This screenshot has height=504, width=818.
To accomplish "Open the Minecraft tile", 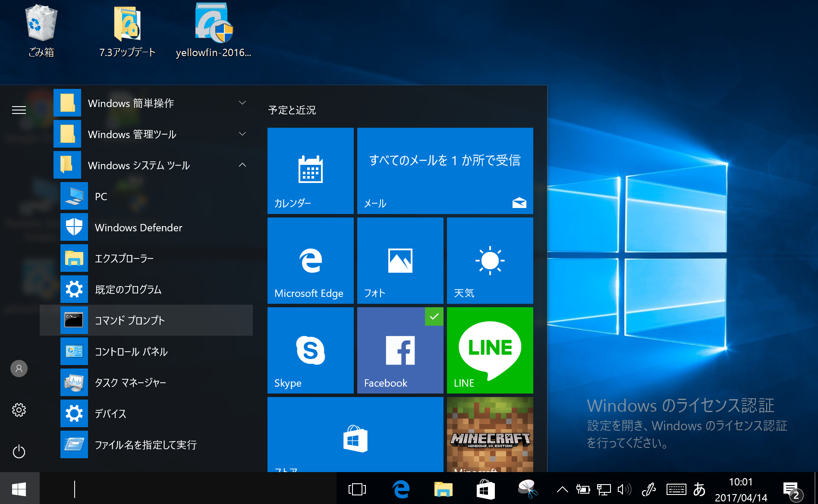I will (x=490, y=435).
